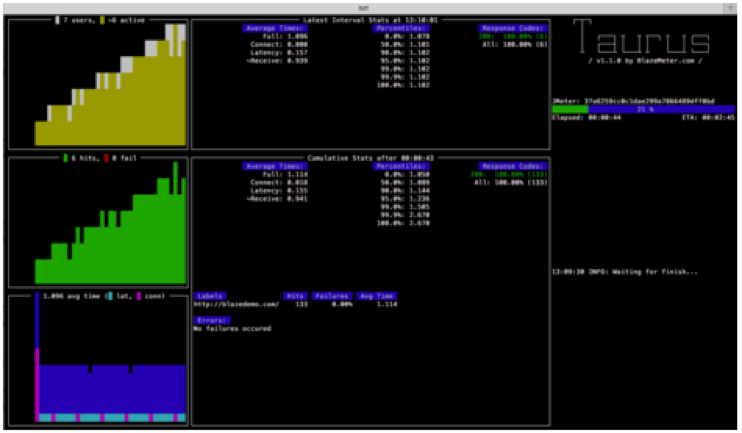Click the cyan latency legend marker
The width and height of the screenshot is (742, 433).
click(111, 297)
